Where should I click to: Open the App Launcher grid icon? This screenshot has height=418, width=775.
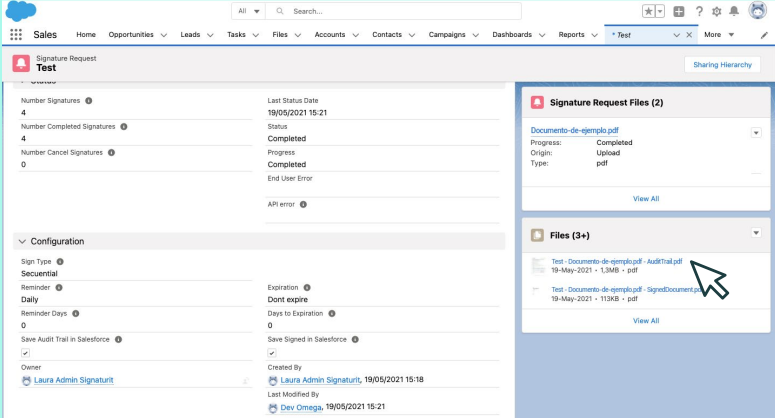16,35
